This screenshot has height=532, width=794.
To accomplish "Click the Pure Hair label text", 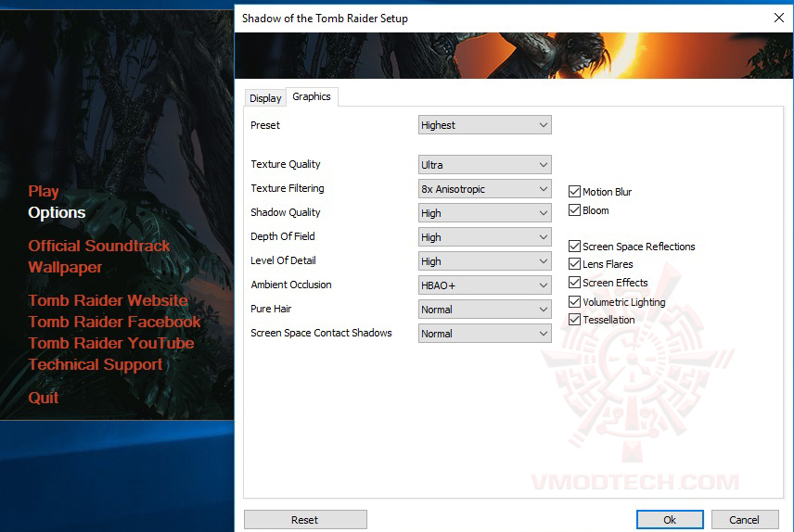I will [x=271, y=309].
